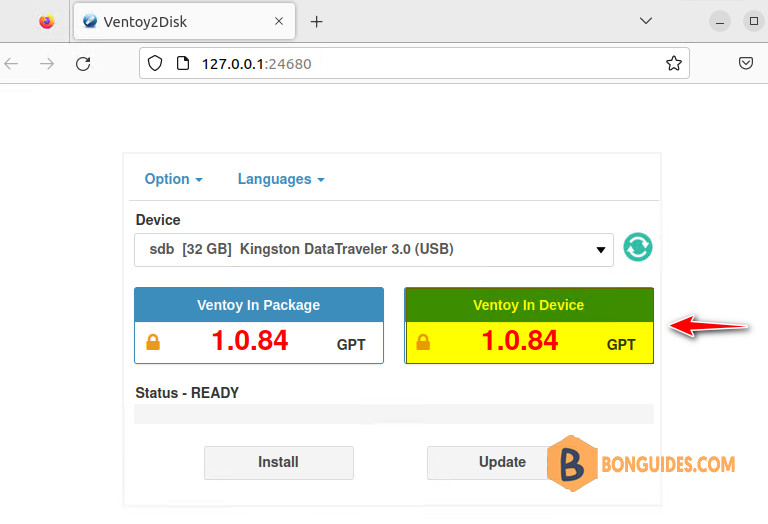Expand the Device selection combo box
The image size is (768, 524).
click(374, 250)
